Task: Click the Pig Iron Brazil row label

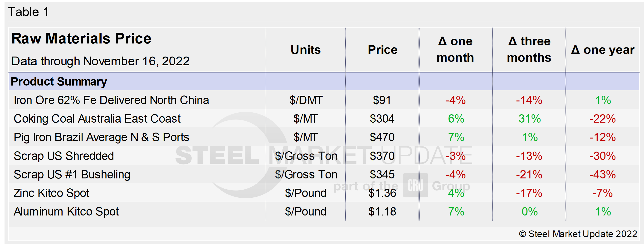Action: coord(101,137)
